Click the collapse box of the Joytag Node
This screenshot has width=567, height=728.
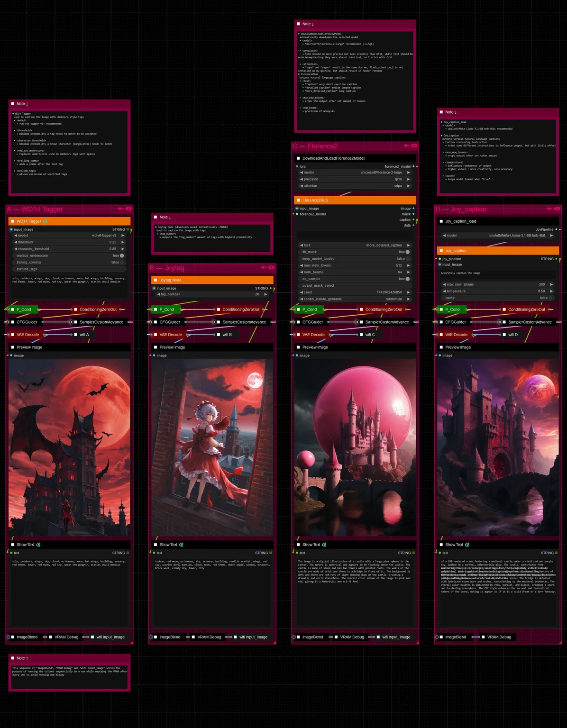(x=155, y=280)
